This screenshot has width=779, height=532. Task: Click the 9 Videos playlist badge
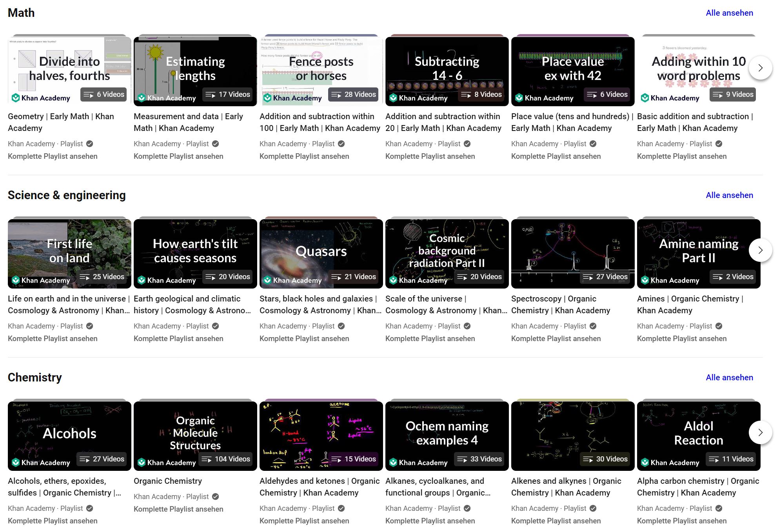(x=733, y=94)
